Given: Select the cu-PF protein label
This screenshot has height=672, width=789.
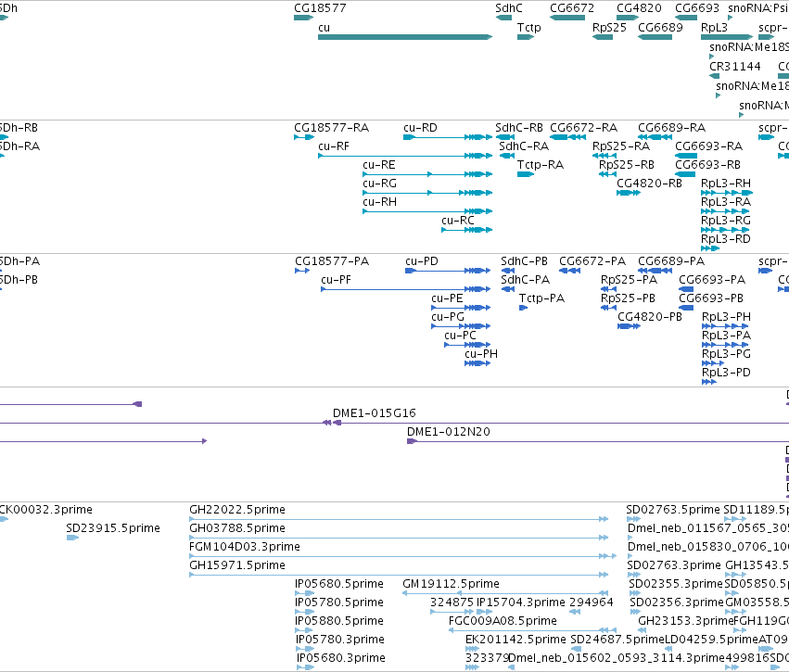Looking at the screenshot, I should pyautogui.click(x=337, y=280).
